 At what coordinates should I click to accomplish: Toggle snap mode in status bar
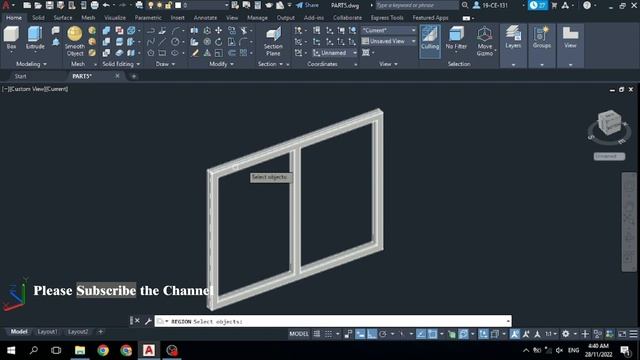[x=328, y=334]
